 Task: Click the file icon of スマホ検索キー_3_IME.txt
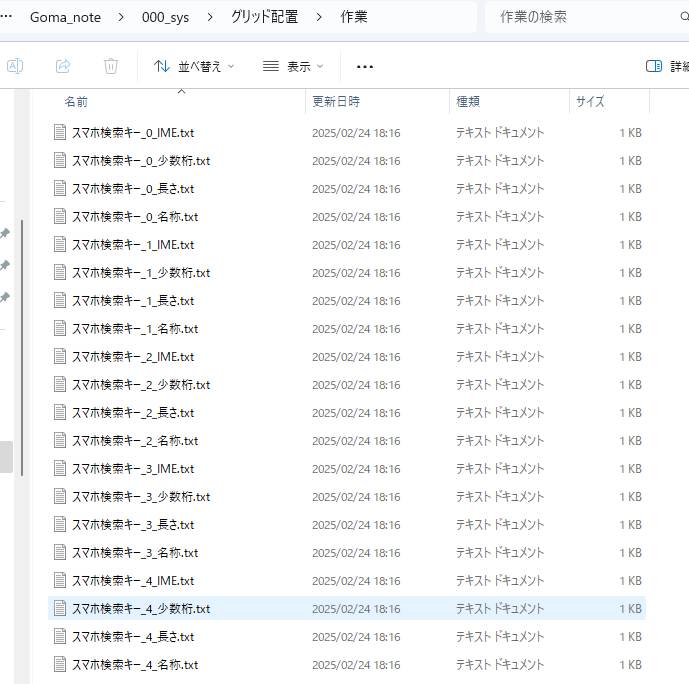[x=60, y=468]
